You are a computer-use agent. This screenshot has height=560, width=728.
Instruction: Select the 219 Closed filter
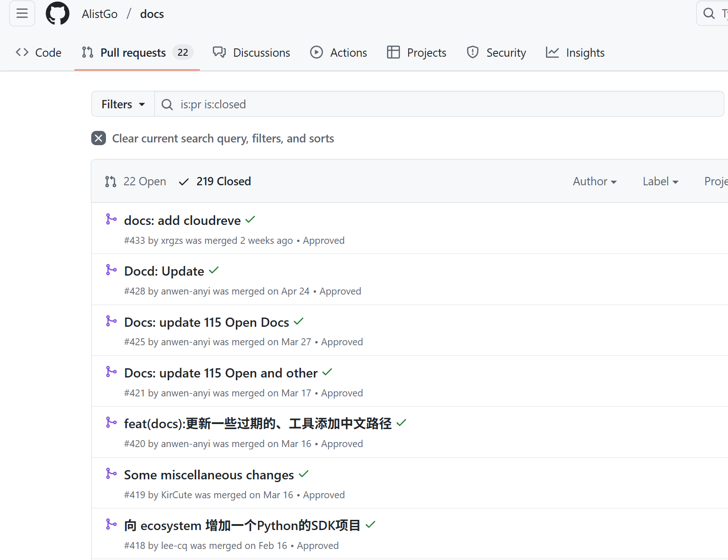coord(215,182)
